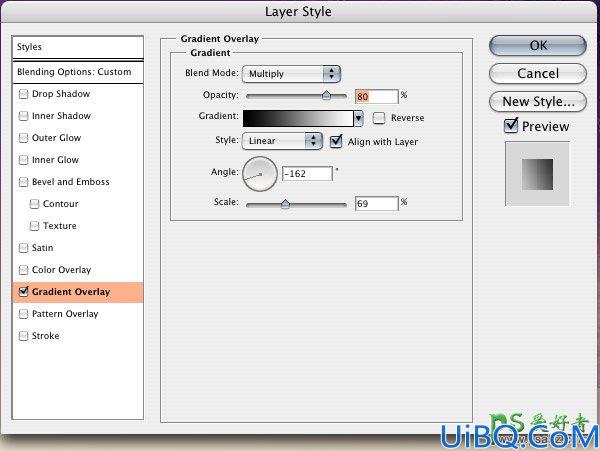600x451 pixels.
Task: Click the Opacity slider handle
Action: 326,95
